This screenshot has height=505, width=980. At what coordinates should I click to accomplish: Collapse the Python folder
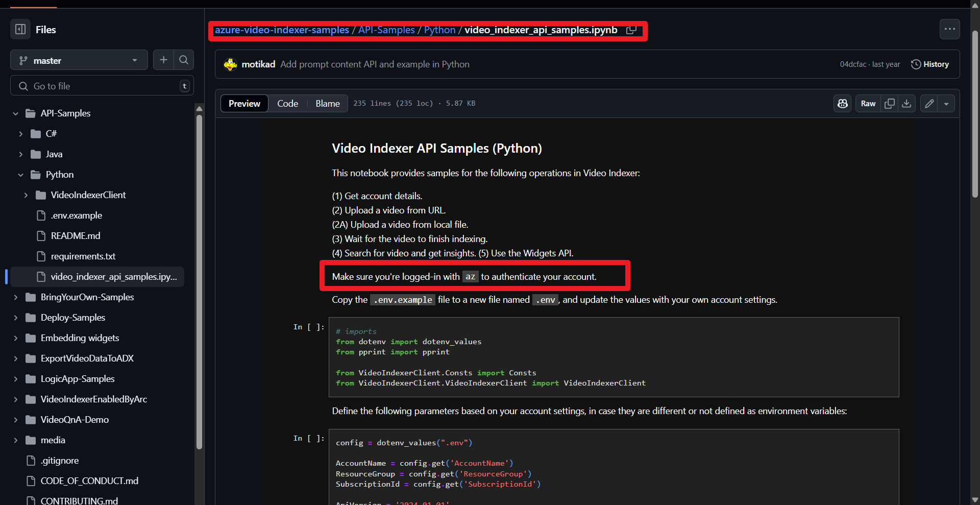(x=20, y=175)
